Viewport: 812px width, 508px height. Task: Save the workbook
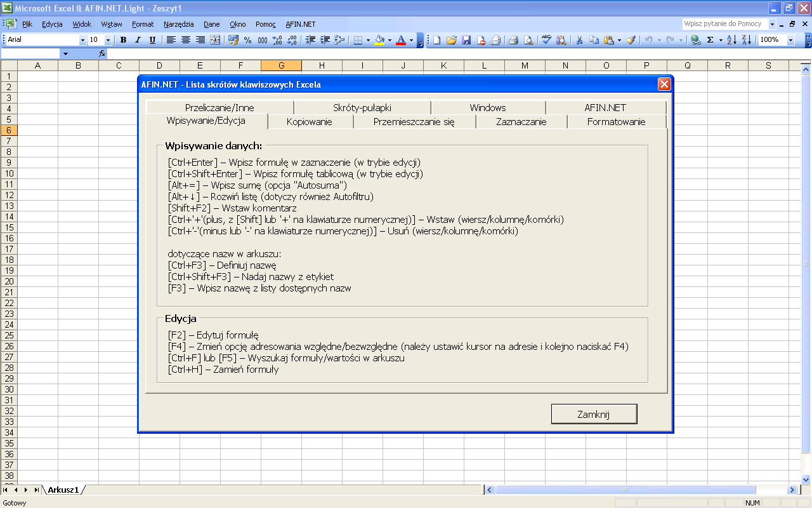point(466,40)
